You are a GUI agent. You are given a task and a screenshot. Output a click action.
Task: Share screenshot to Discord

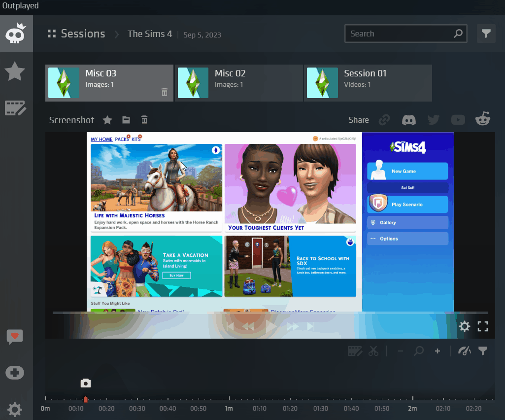(409, 120)
